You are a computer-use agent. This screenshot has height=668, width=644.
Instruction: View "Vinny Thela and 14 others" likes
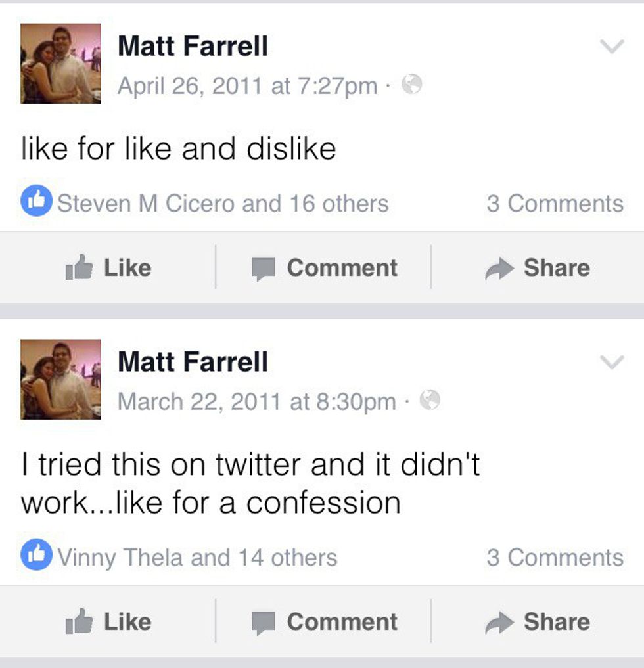(x=197, y=558)
